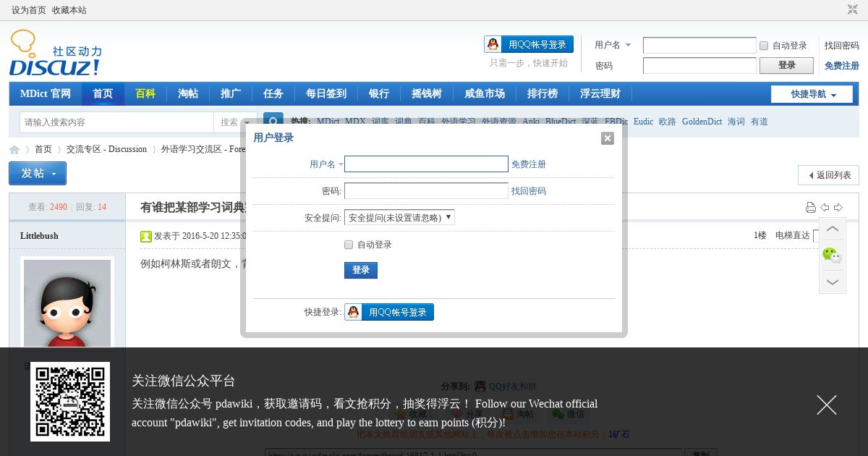The width and height of the screenshot is (868, 456).
Task: Open 交流专区 - Discussion breadcrumb
Action: [x=106, y=149]
